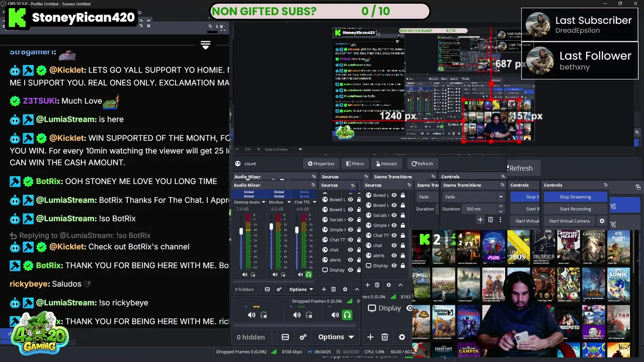Unlock chat source in Sources beside Audio Mixer

pyautogui.click(x=359, y=250)
